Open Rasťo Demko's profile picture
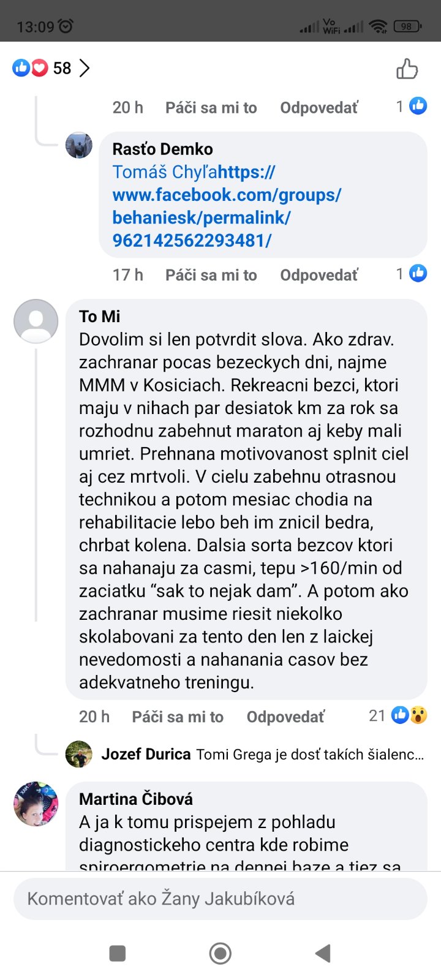The image size is (441, 980). [x=79, y=145]
